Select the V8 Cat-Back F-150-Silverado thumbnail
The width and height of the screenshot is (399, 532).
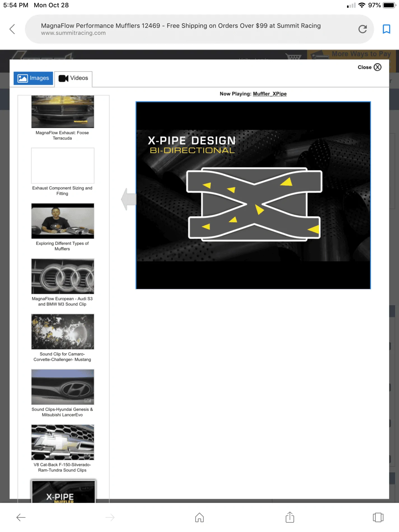pos(63,442)
